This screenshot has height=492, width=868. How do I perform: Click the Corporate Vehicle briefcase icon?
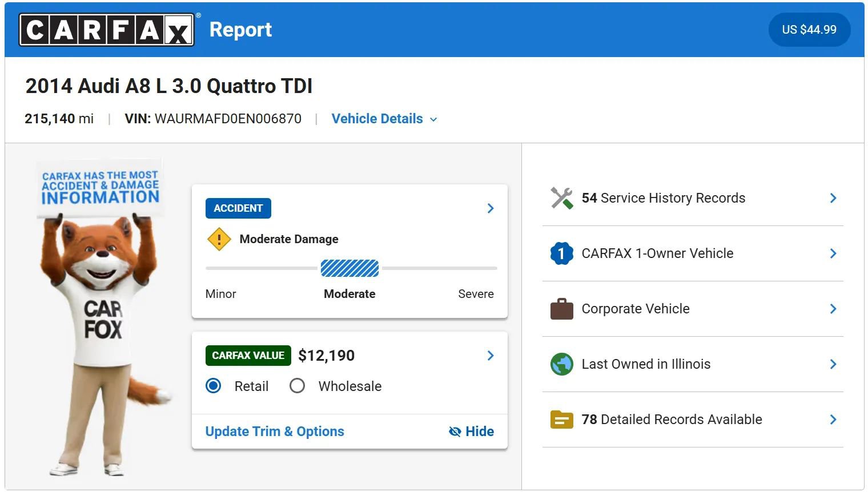pos(561,308)
